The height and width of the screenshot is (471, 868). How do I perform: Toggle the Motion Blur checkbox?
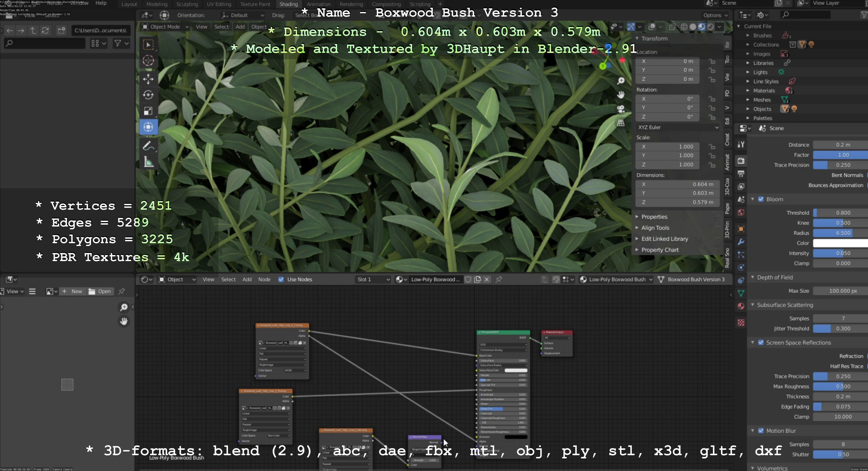[x=761, y=431]
